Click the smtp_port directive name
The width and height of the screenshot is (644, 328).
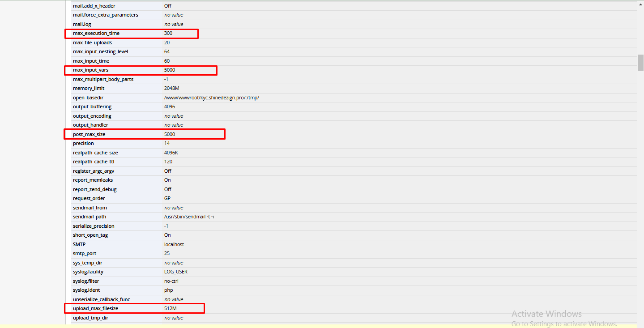pyautogui.click(x=85, y=254)
